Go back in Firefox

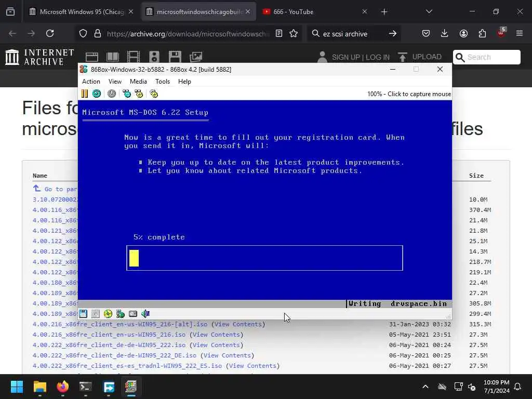12,33
